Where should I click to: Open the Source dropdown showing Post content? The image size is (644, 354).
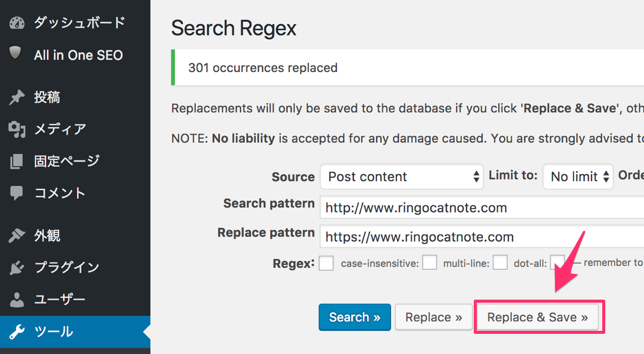(401, 177)
